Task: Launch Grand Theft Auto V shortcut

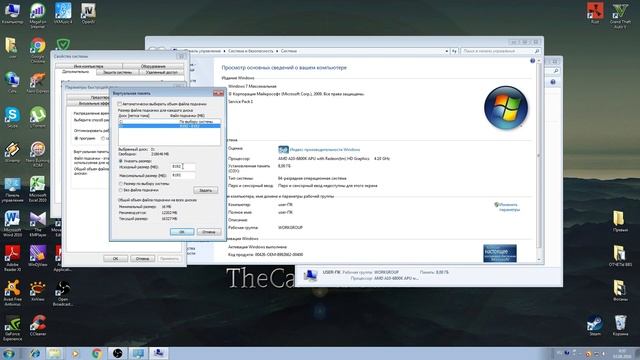Action: tap(620, 16)
